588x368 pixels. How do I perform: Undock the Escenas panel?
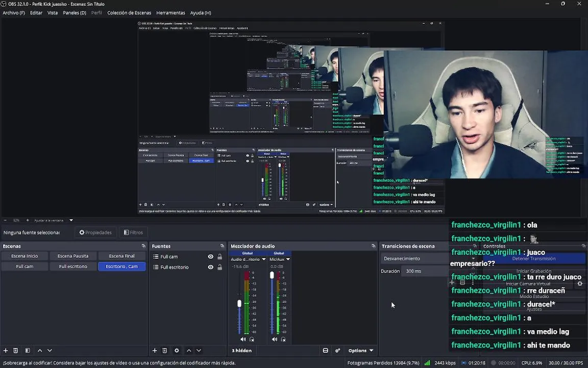tap(143, 246)
